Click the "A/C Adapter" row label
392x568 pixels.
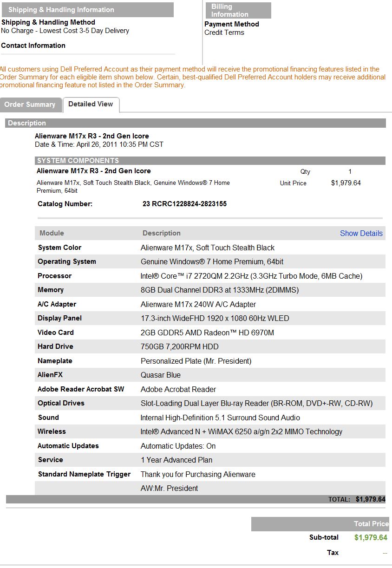coord(57,304)
